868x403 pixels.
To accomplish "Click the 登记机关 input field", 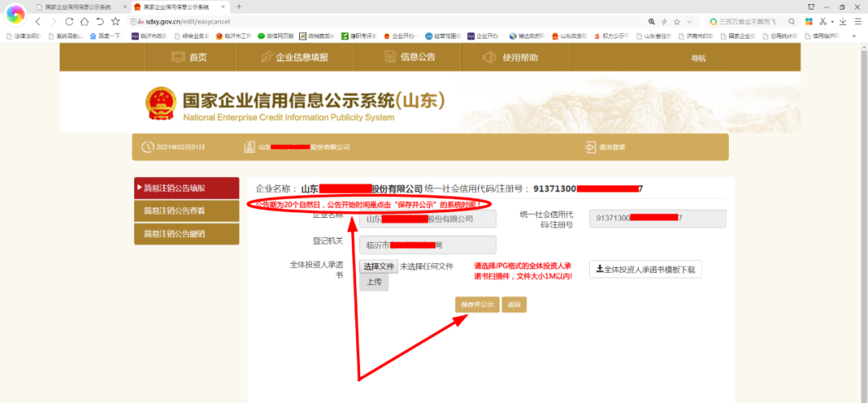I will click(428, 245).
